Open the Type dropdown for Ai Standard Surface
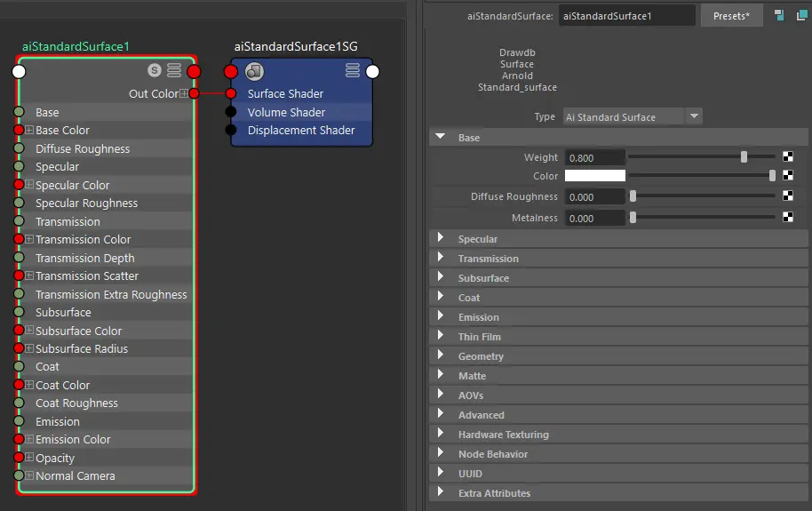Image resolution: width=812 pixels, height=511 pixels. 694,116
